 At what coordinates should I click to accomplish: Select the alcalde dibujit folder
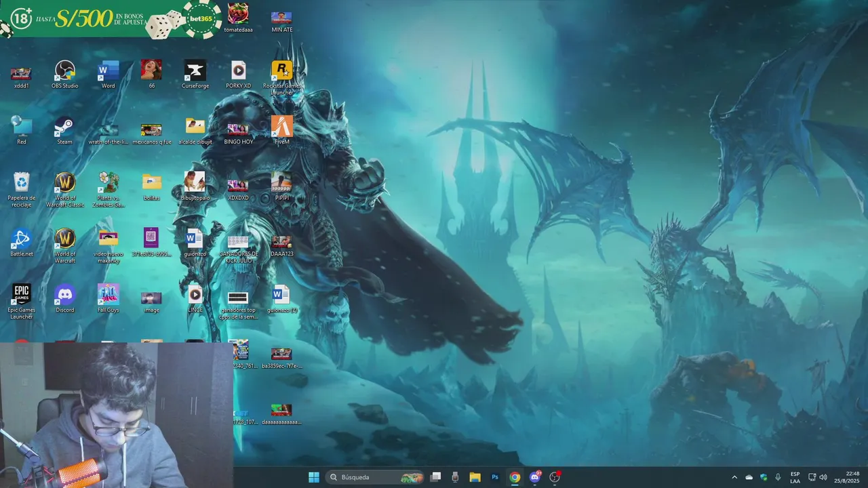tap(195, 131)
